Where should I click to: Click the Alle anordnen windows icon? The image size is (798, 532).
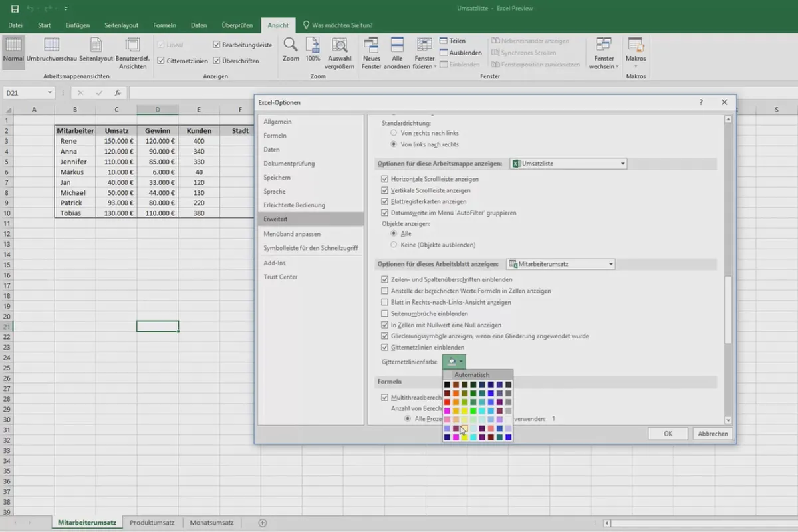(397, 45)
